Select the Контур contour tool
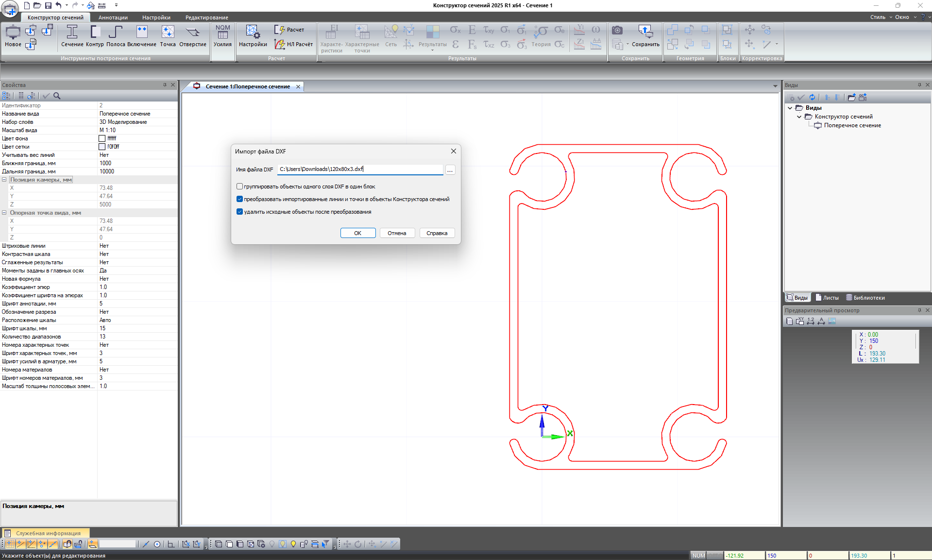The image size is (932, 560). coord(95,36)
